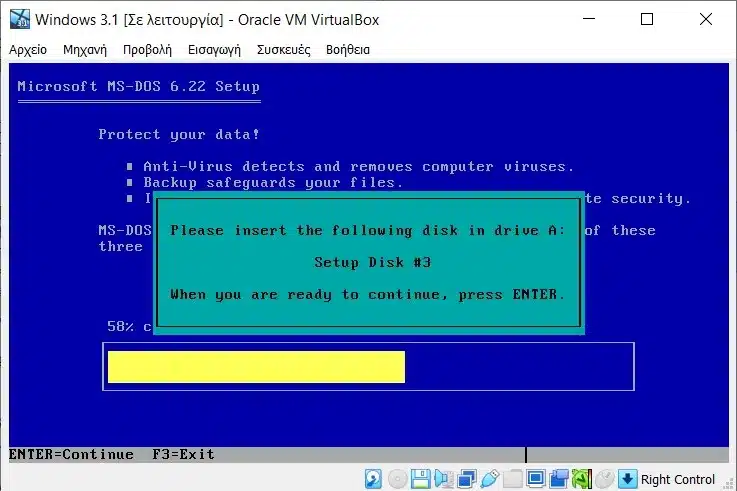Click the shared folders status icon
The width and height of the screenshot is (737, 491).
[x=513, y=479]
